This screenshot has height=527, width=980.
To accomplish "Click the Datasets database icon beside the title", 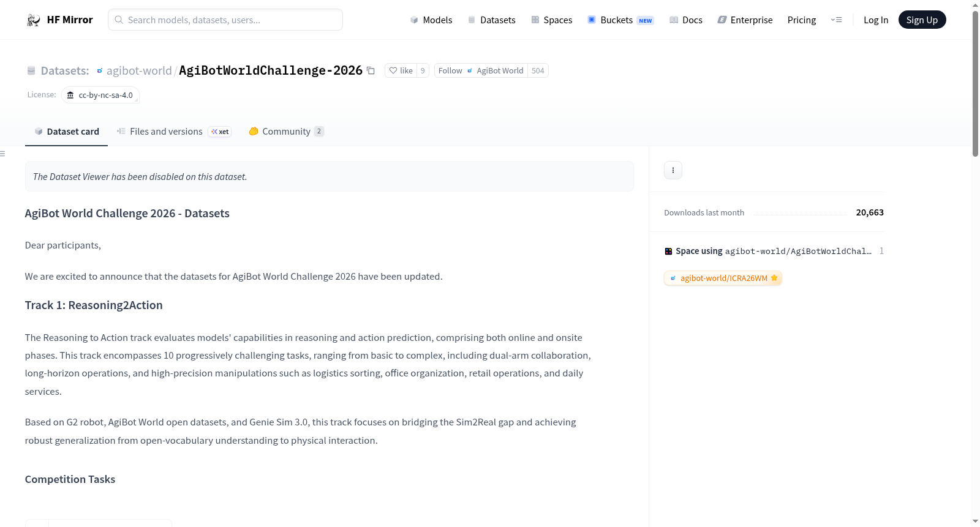I will tap(31, 71).
